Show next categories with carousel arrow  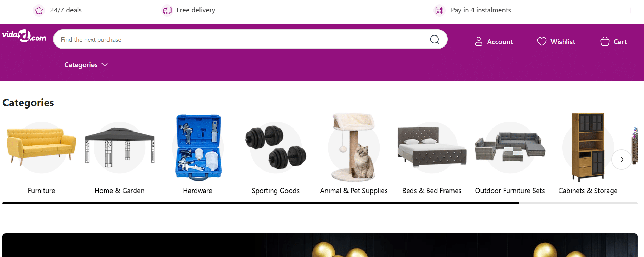tap(622, 160)
